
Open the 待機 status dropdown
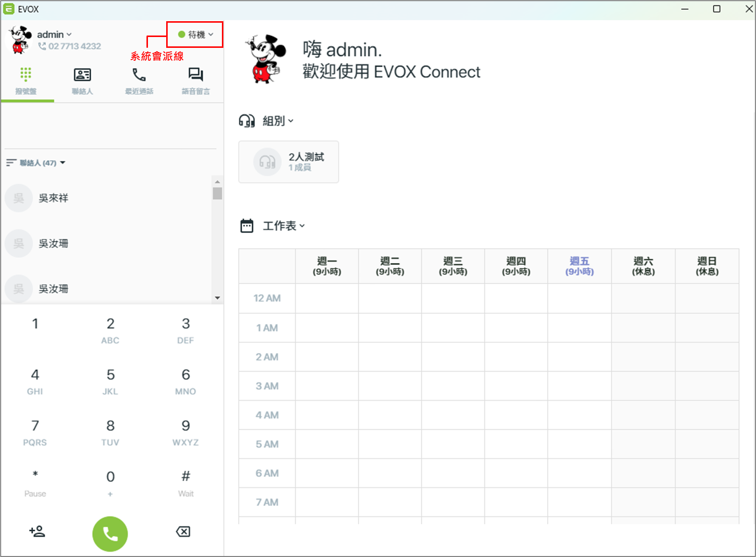(195, 35)
